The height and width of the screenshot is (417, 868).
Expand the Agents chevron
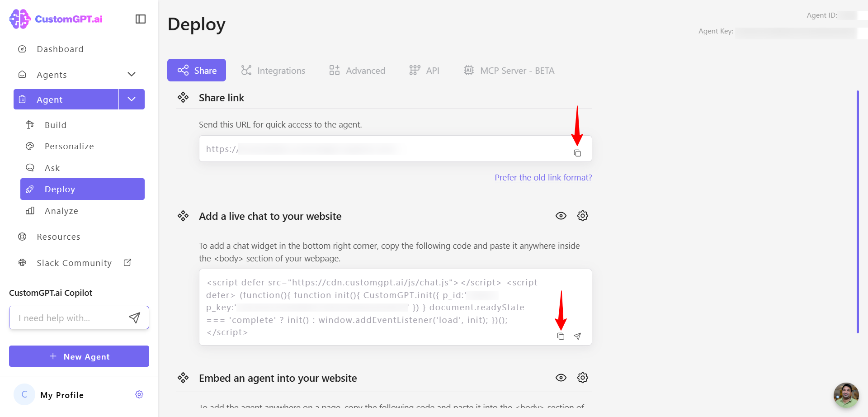point(132,74)
